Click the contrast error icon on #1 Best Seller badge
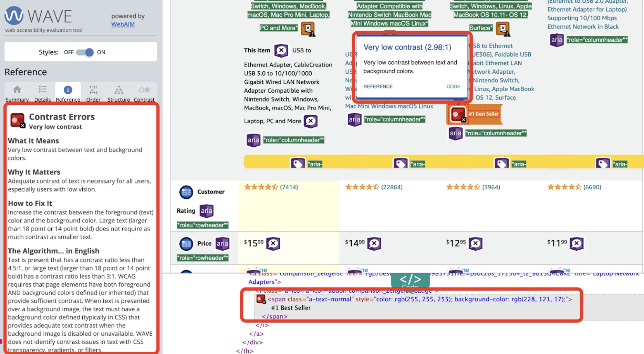 (x=458, y=114)
